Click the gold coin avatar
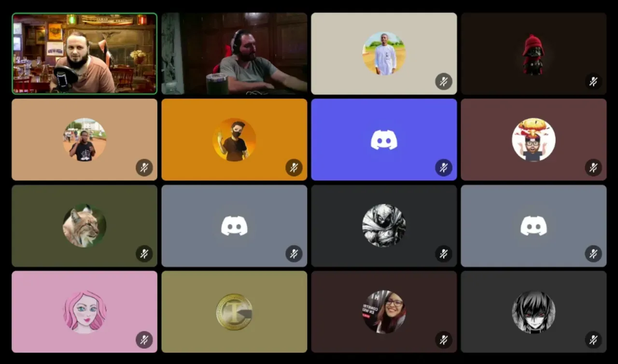This screenshot has width=618, height=364. click(x=234, y=311)
